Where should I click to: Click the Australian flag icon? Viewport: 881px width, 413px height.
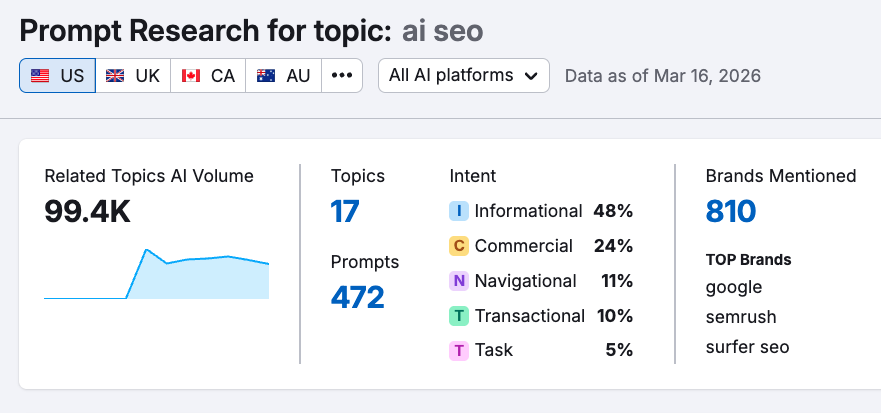pyautogui.click(x=266, y=76)
